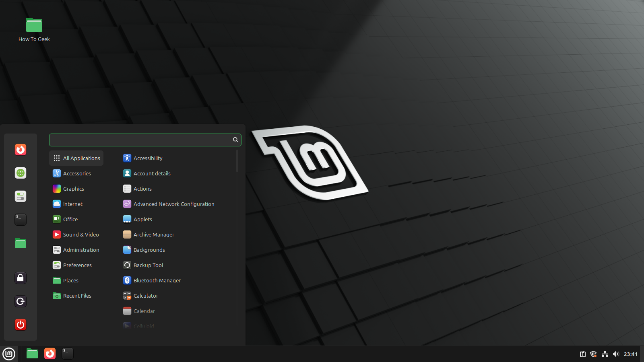Screen dimensions: 644x362
Task: Launch the Calculator application
Action: click(146, 296)
